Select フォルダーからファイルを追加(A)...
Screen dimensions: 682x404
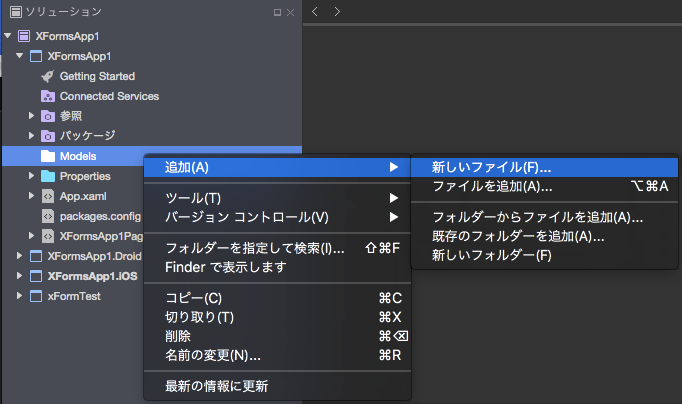(545, 217)
